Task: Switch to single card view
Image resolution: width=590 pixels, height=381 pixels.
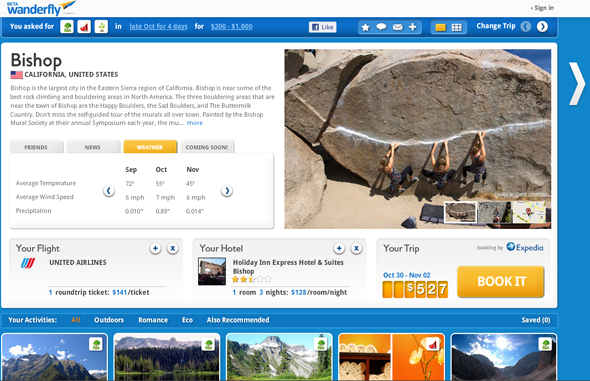Action: point(440,27)
